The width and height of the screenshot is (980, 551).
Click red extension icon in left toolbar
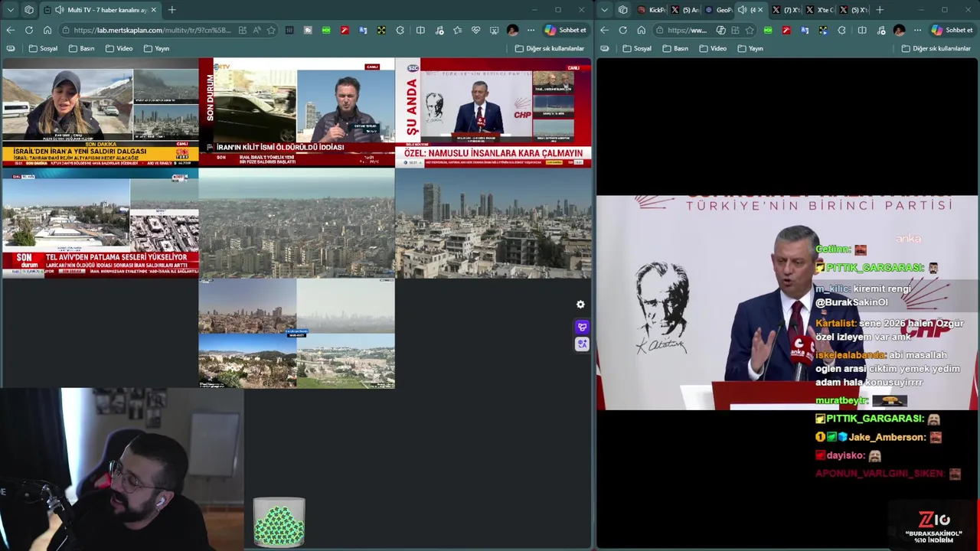point(345,30)
